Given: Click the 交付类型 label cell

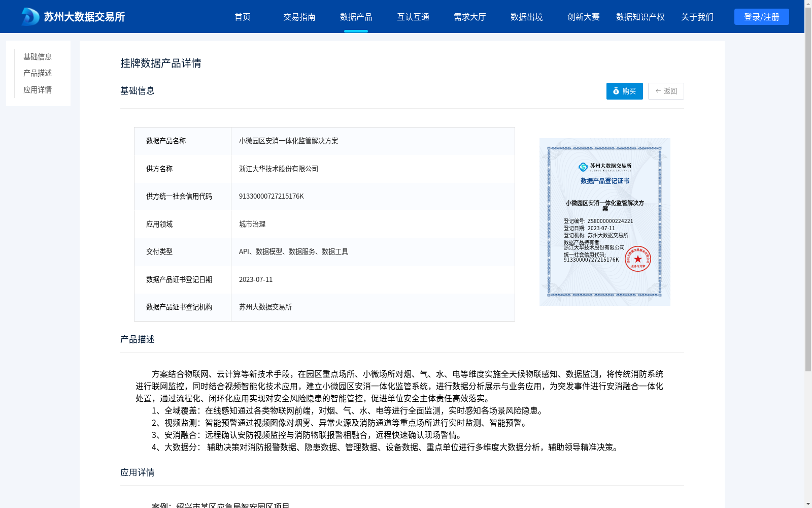Looking at the screenshot, I should (x=183, y=252).
